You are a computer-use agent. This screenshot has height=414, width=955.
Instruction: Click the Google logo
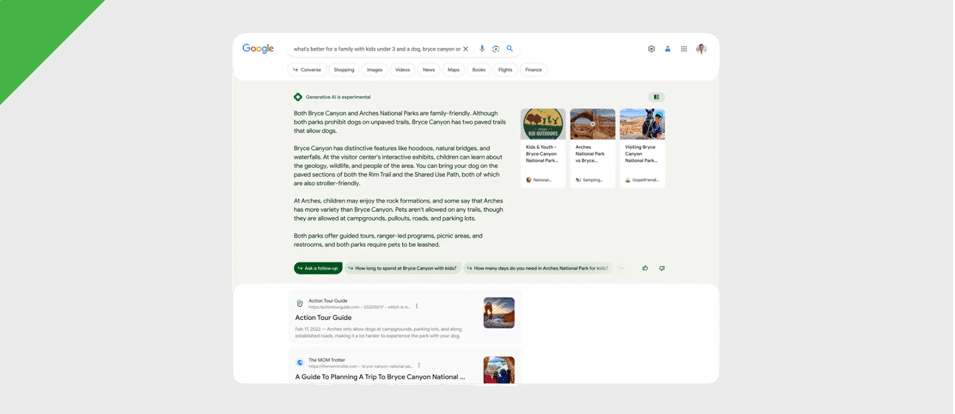(x=258, y=49)
